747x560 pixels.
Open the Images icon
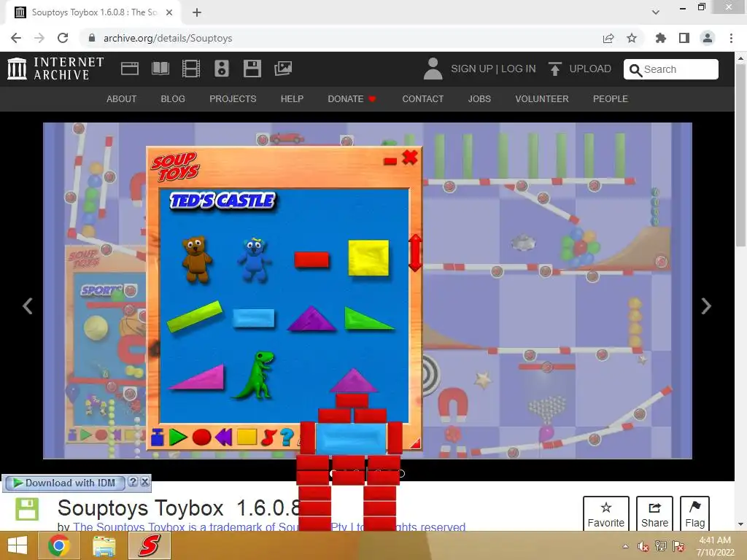283,69
